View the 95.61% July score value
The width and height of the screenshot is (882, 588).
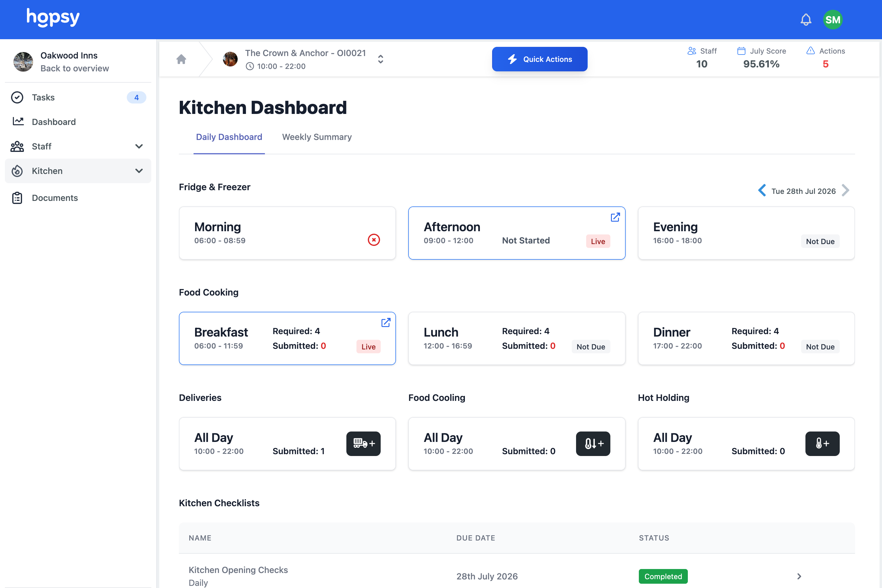pos(761,64)
